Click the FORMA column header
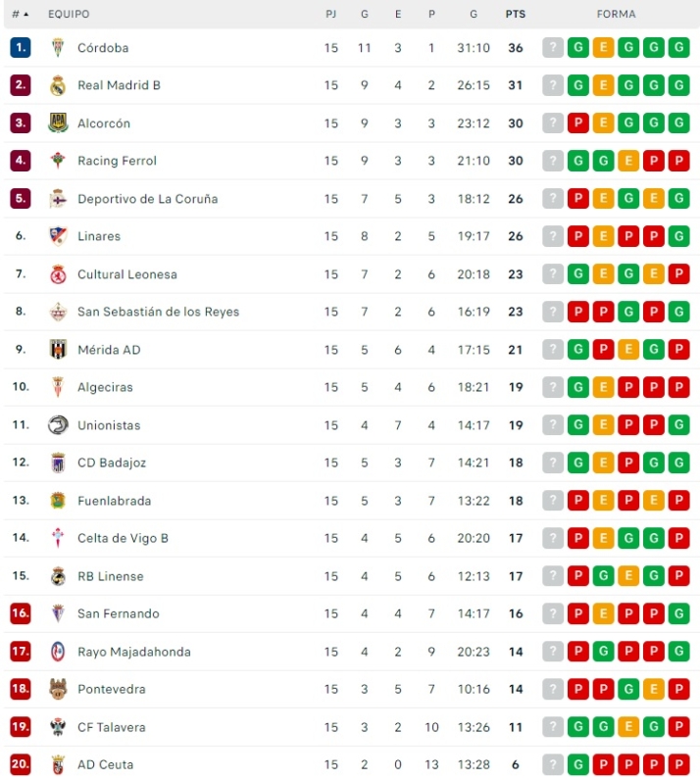This screenshot has height=780, width=700. [x=616, y=15]
